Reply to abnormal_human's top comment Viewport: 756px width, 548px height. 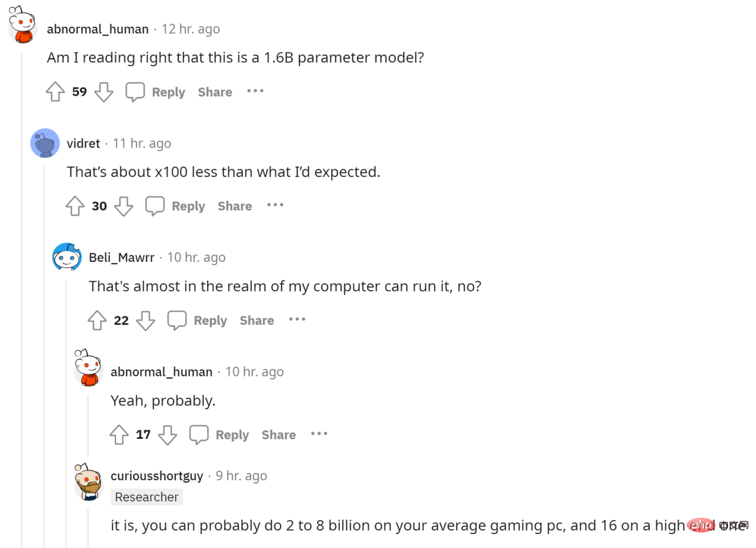pyautogui.click(x=155, y=92)
